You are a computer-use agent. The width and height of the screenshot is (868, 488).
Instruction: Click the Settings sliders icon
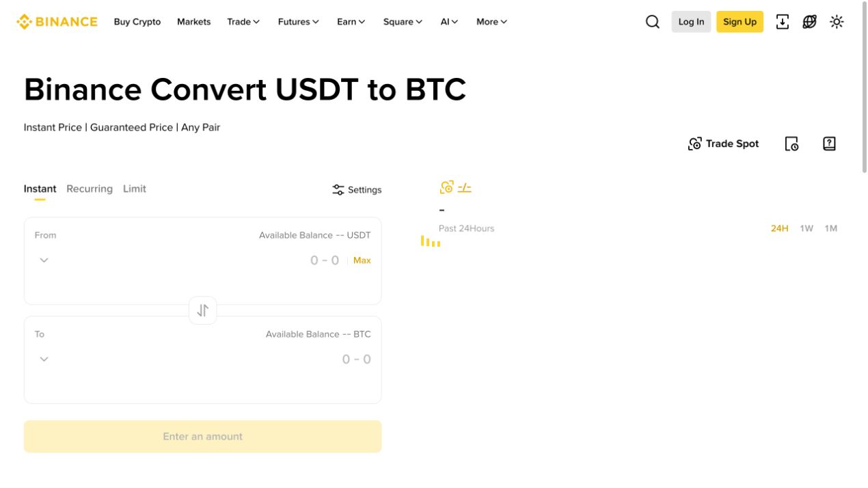tap(338, 190)
